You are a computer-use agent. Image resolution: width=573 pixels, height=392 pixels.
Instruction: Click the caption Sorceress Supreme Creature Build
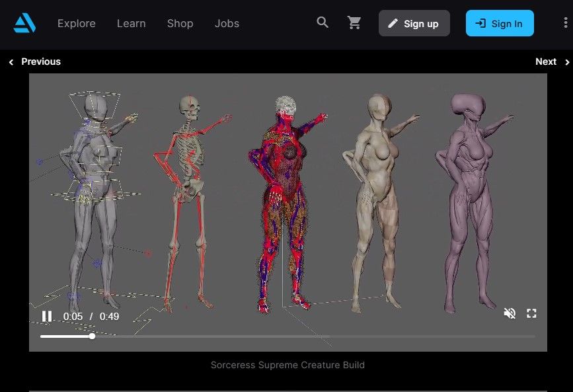287,365
